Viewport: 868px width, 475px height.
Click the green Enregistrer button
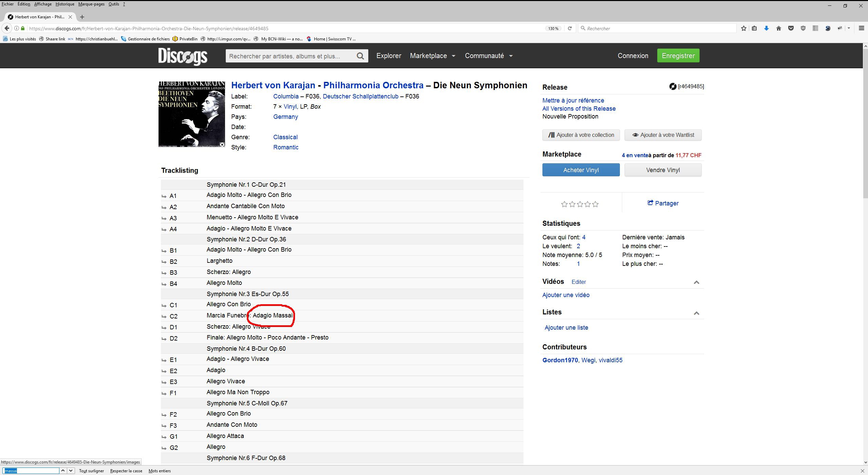pos(678,56)
